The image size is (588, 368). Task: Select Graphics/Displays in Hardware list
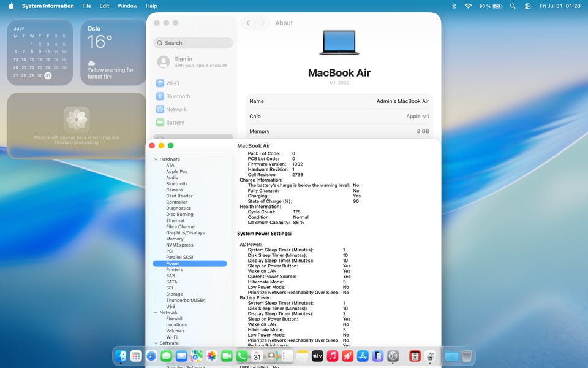185,233
